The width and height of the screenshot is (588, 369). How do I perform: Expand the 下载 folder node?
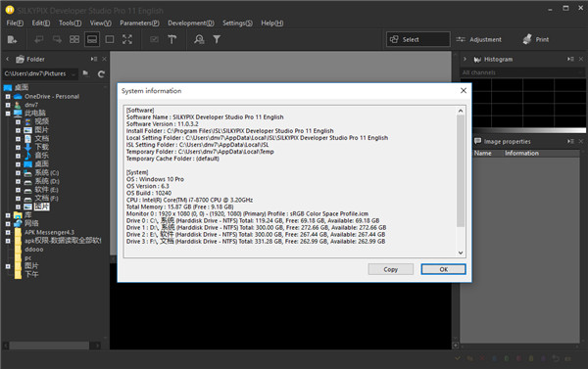click(18, 147)
